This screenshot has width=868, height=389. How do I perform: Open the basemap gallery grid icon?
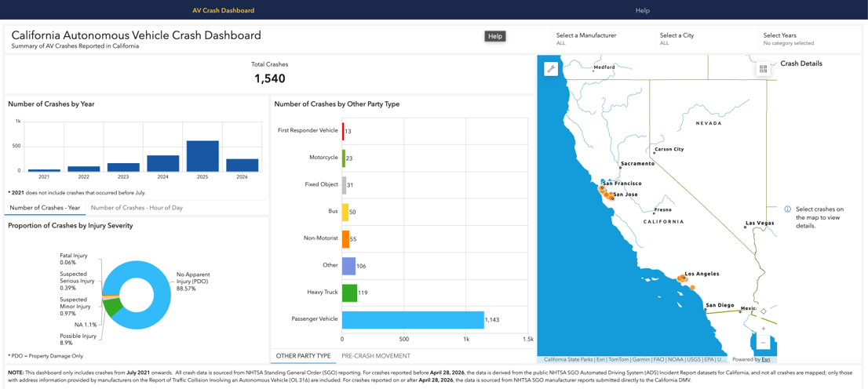764,69
